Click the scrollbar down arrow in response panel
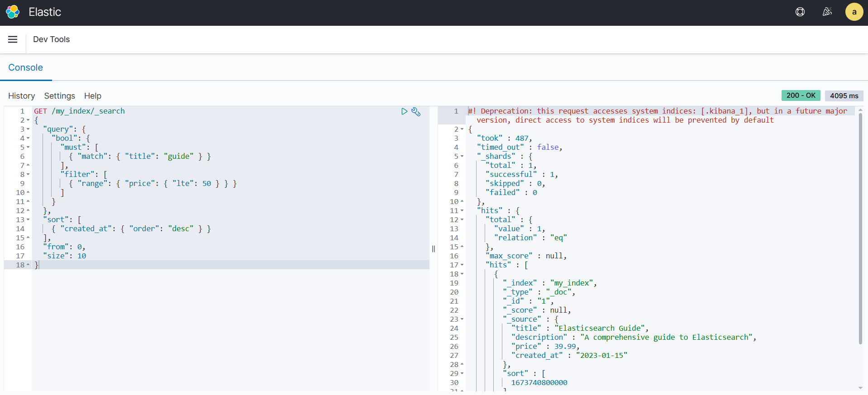Screen dimensions: 868x395 tap(860, 388)
